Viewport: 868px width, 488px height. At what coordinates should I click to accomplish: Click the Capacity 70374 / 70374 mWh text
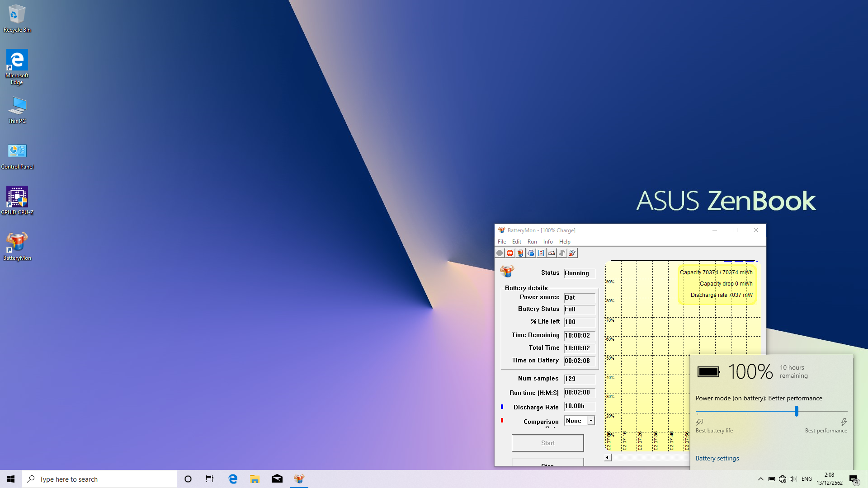[716, 272]
